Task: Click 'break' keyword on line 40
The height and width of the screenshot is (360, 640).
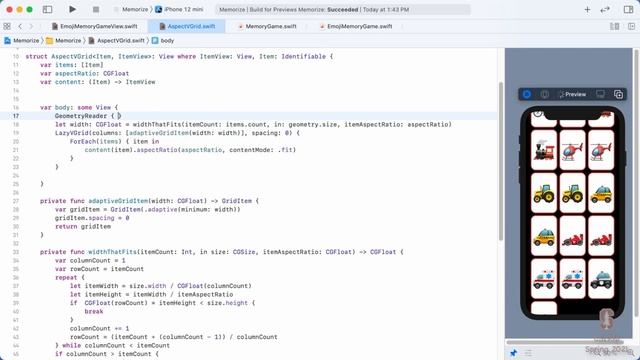Action: click(94, 311)
